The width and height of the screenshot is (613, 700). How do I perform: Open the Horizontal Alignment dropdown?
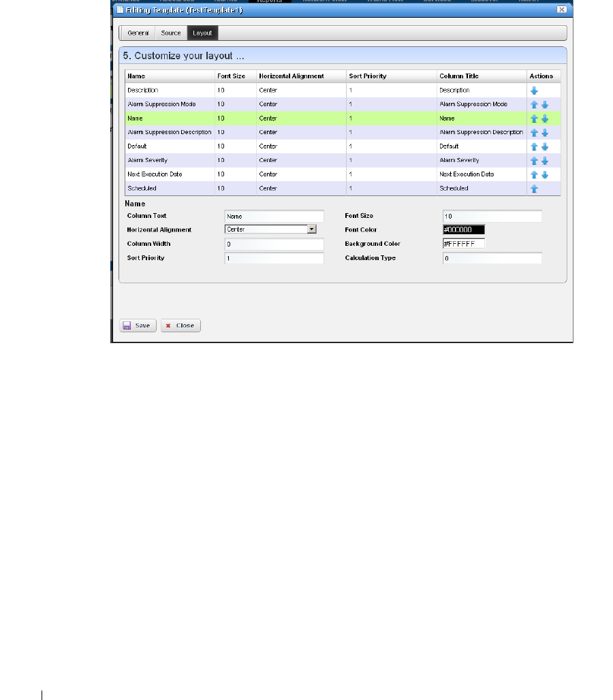(312, 229)
